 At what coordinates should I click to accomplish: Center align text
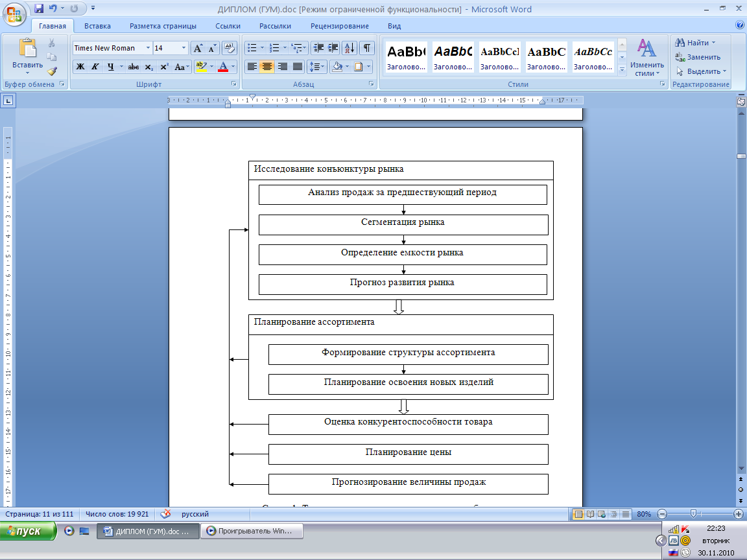click(x=267, y=67)
